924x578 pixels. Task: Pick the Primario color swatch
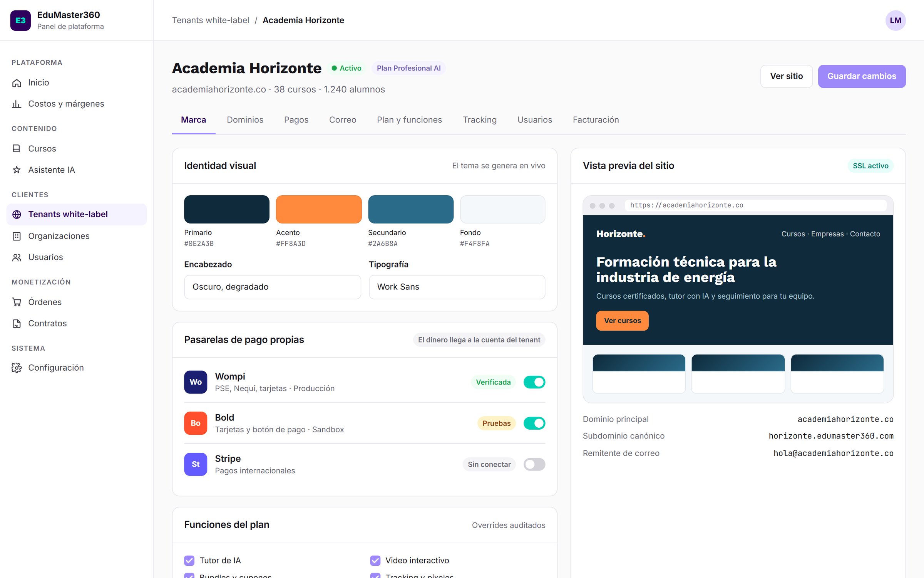(227, 209)
